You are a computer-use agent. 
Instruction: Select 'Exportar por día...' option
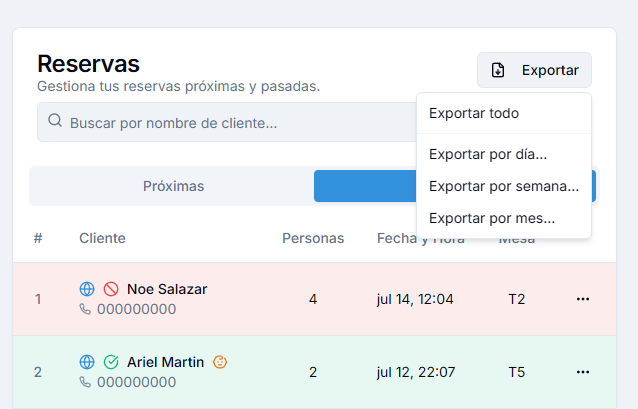488,154
